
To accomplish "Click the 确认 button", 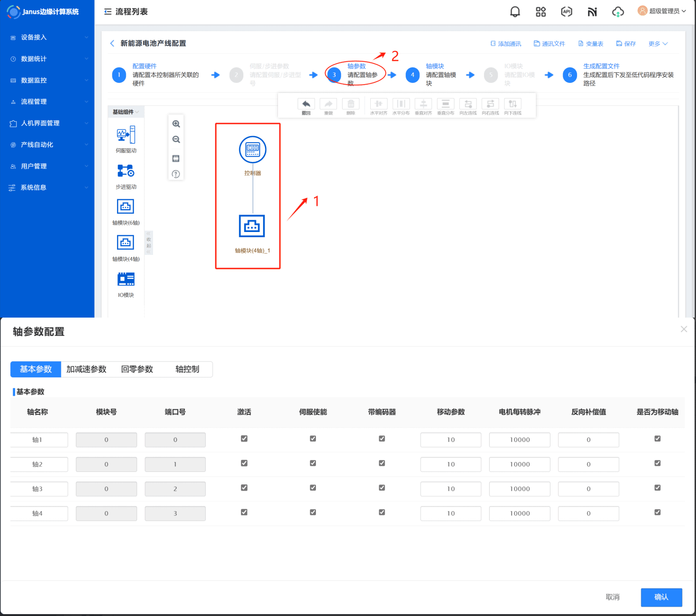I will (x=661, y=597).
